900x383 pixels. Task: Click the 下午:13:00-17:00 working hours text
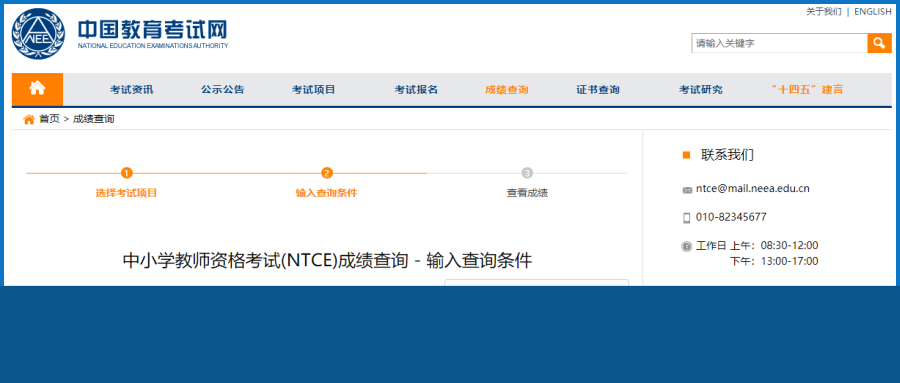point(774,262)
